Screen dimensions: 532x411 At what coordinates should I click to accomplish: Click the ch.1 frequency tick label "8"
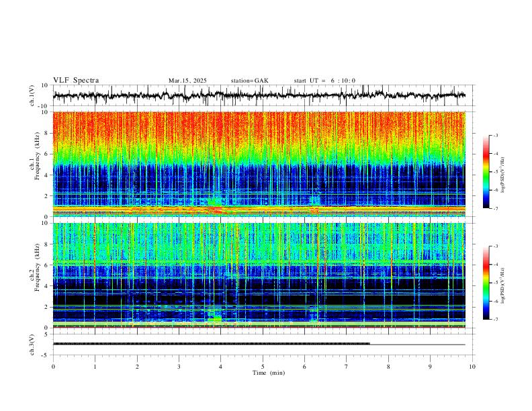pos(46,133)
